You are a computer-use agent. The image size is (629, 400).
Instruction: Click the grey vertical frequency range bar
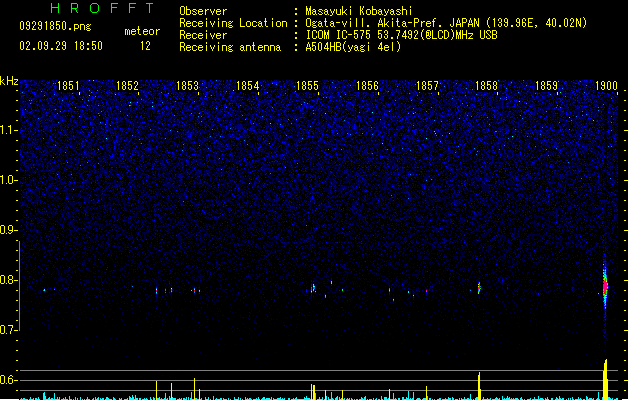click(x=20, y=286)
